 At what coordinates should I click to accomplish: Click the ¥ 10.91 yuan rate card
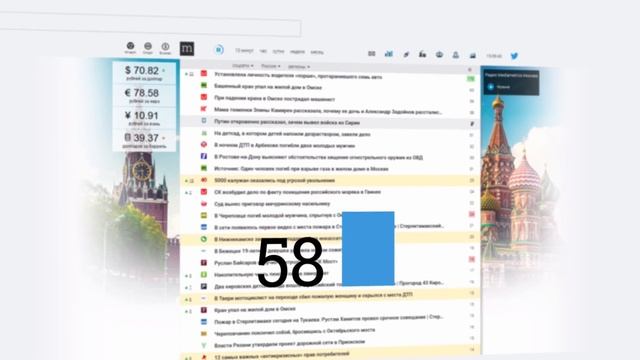point(145,118)
